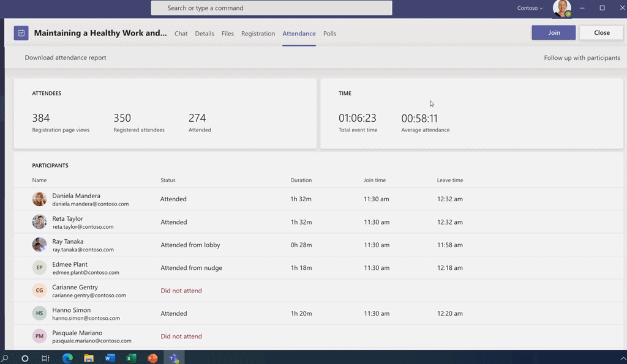Viewport: 627px width, 364px height.
Task: Open PowerPoint from the taskbar
Action: 152,358
